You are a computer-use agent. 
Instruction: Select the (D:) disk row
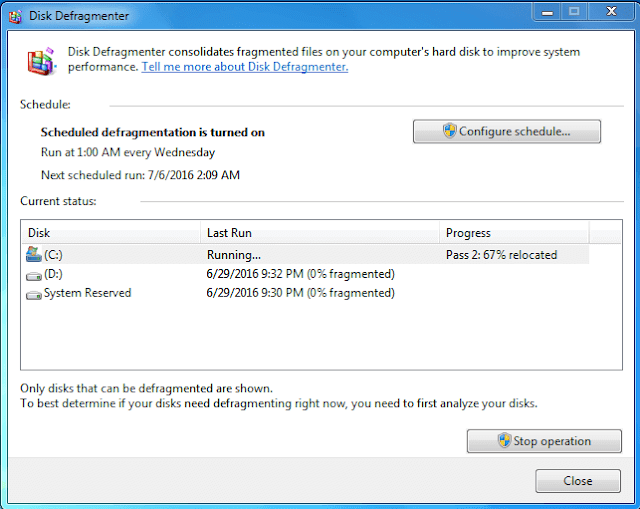click(120, 274)
